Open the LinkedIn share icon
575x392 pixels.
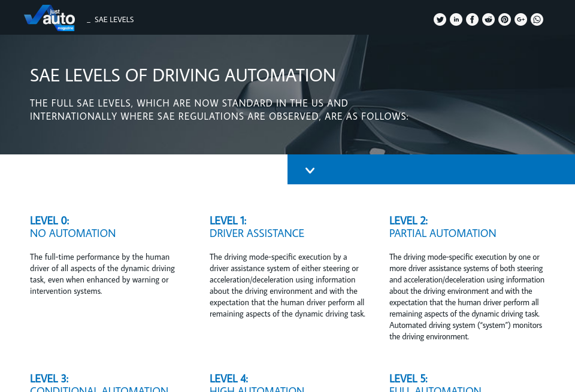coord(456,19)
